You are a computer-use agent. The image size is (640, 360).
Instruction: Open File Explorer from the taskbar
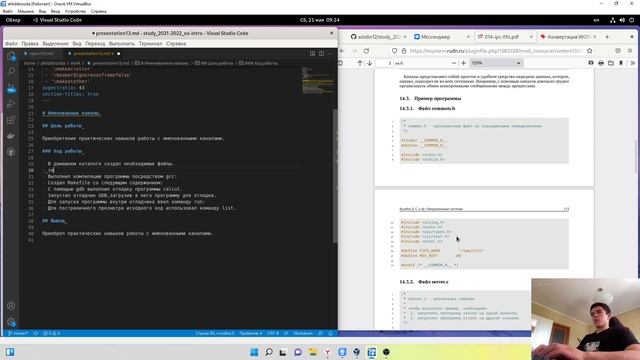(313, 352)
